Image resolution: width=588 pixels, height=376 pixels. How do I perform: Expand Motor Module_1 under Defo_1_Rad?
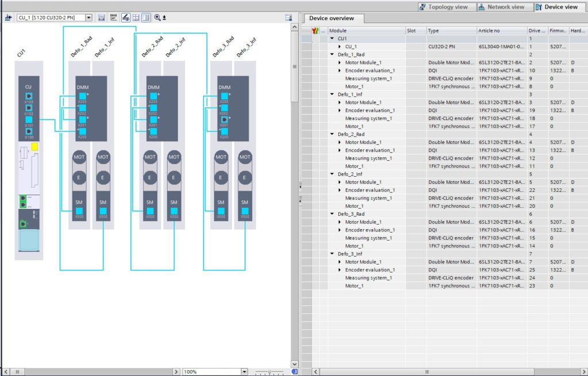point(339,63)
